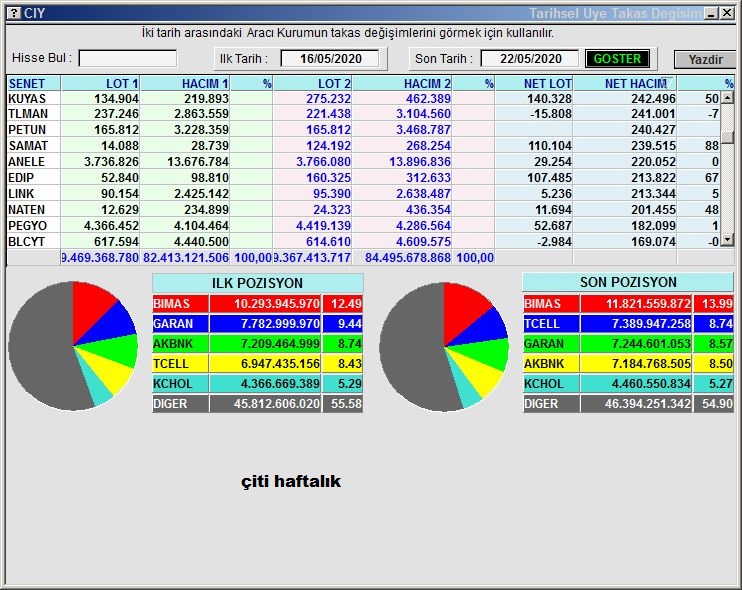Click the SON POZISYON header

[x=628, y=282]
